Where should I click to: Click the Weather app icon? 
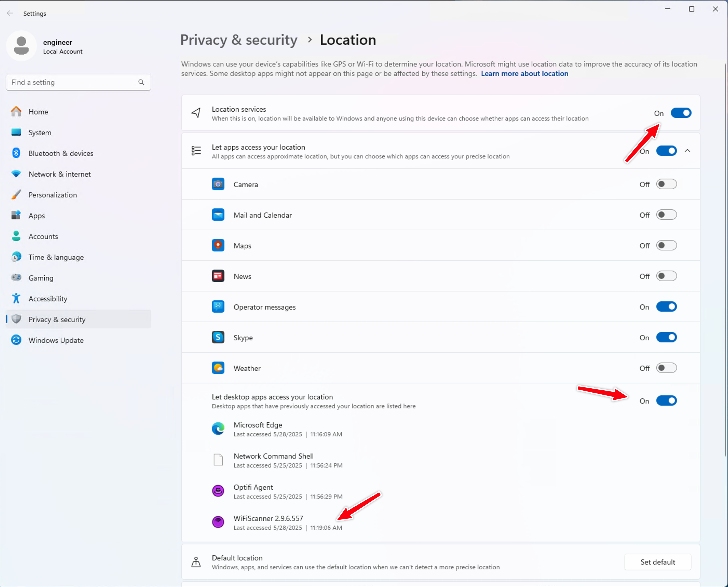[x=218, y=368]
